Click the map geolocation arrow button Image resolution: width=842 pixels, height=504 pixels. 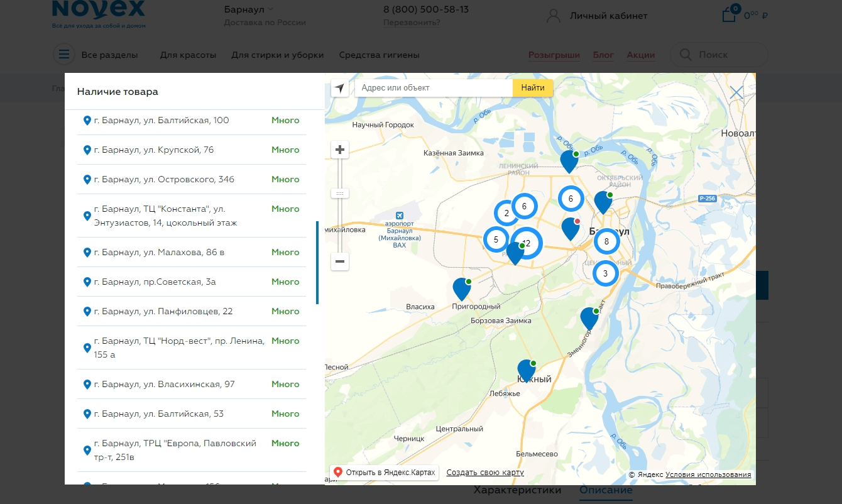[340, 88]
